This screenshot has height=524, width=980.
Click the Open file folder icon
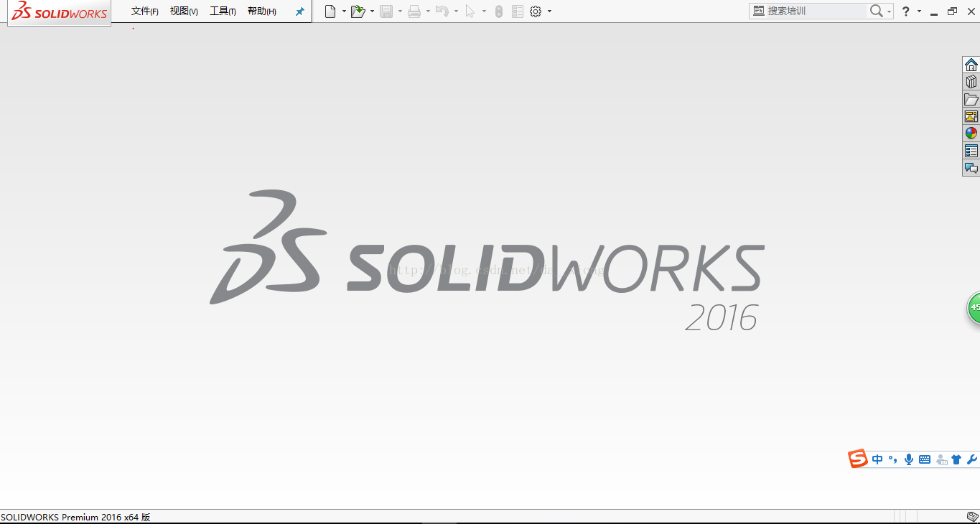[358, 11]
